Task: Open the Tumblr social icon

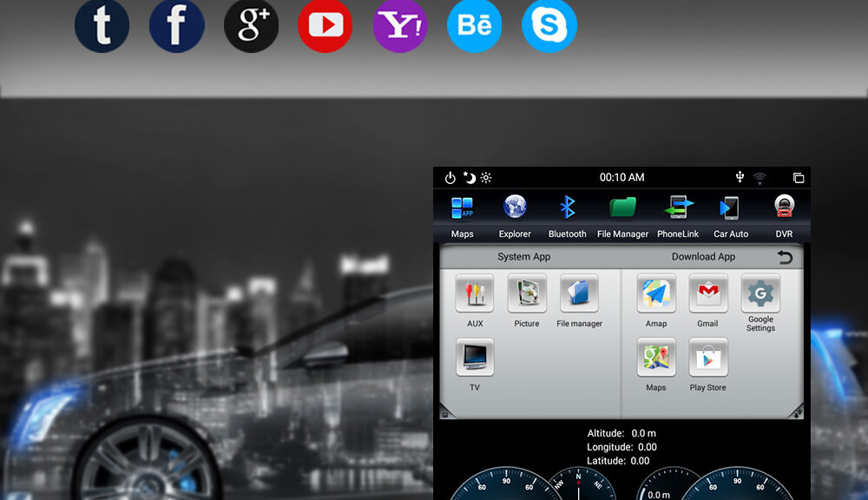Action: pos(102,25)
